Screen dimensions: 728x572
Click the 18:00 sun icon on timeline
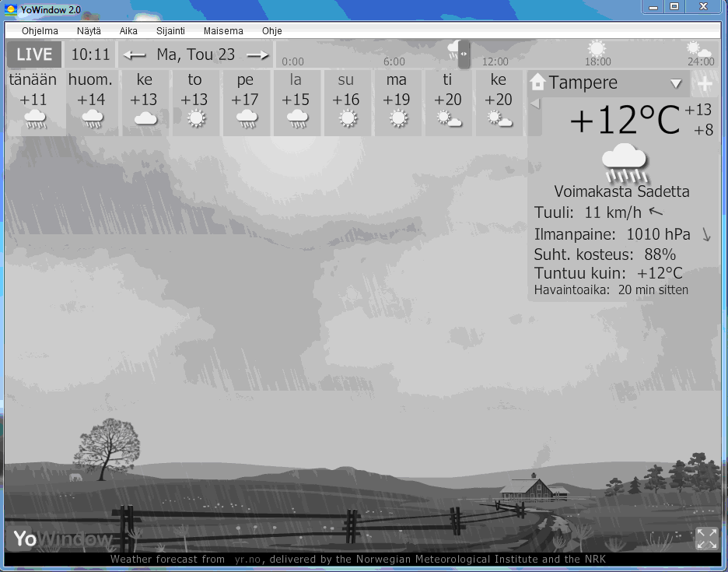597,48
